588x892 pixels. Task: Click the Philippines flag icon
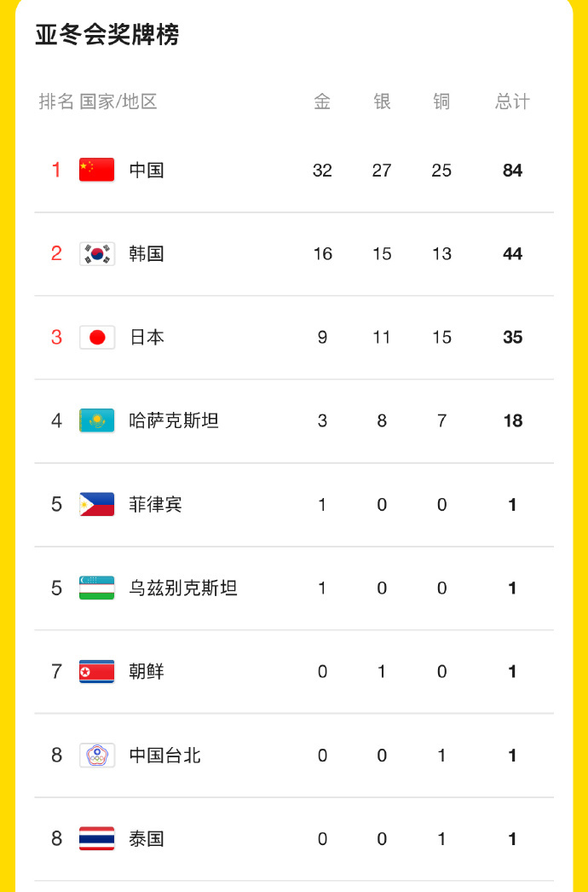[96, 504]
